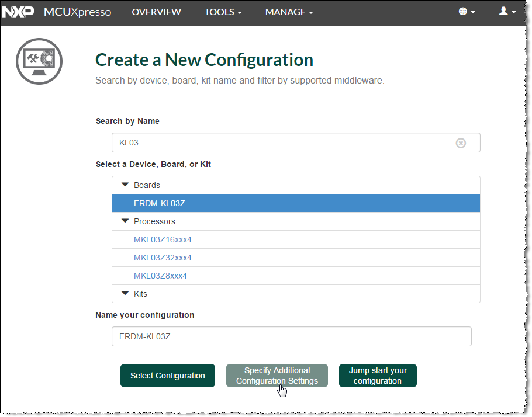Click Specify Additional Configuration Settings
This screenshot has width=532, height=417.
click(277, 376)
